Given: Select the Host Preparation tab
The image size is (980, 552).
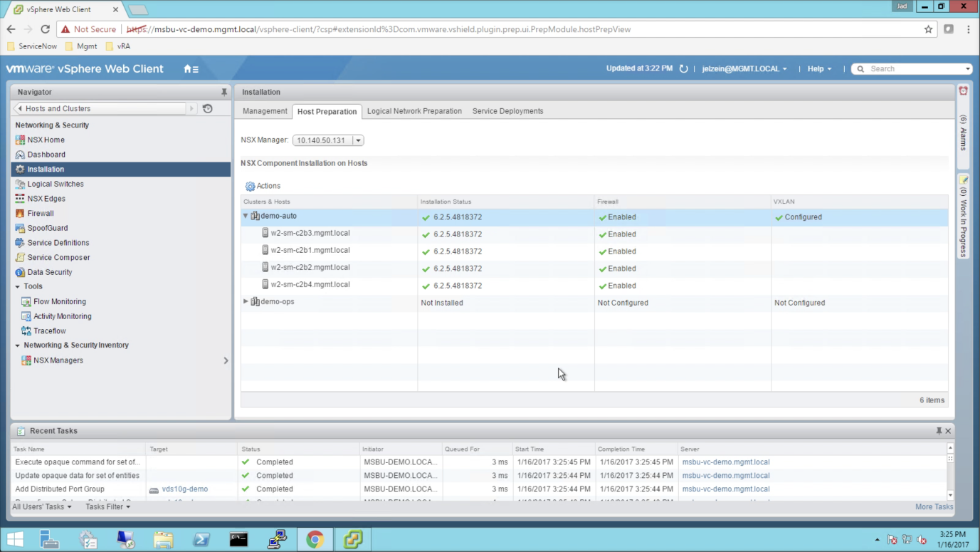Looking at the screenshot, I should [x=327, y=111].
